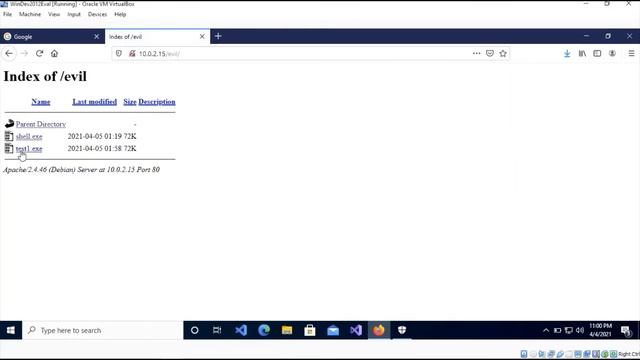Switch to the Google tab

(52, 37)
